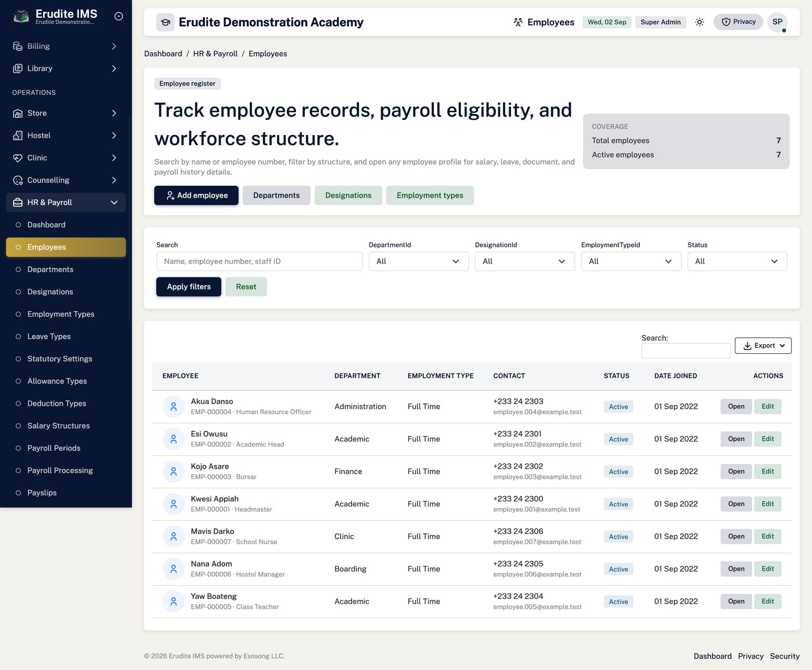Open the Export dropdown

click(763, 346)
